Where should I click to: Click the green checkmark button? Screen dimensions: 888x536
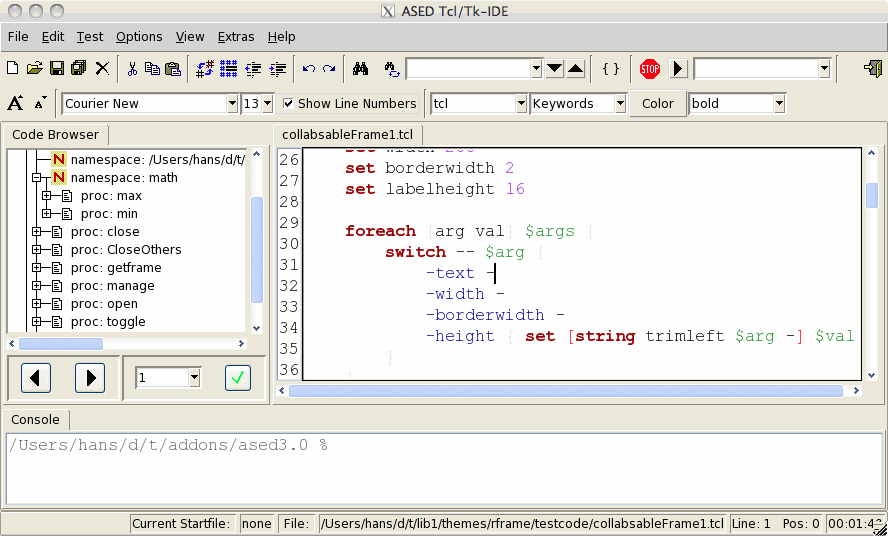(238, 377)
